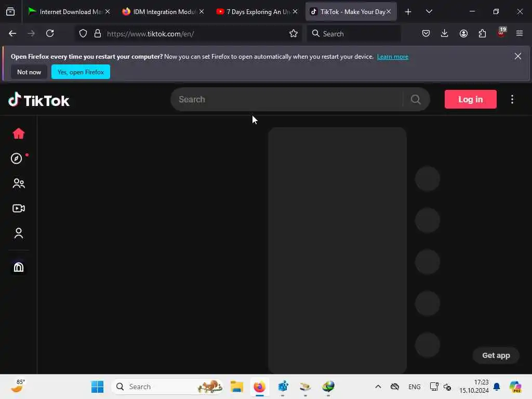Open a new tab with plus
Screen dimensions: 532x399
point(408,12)
